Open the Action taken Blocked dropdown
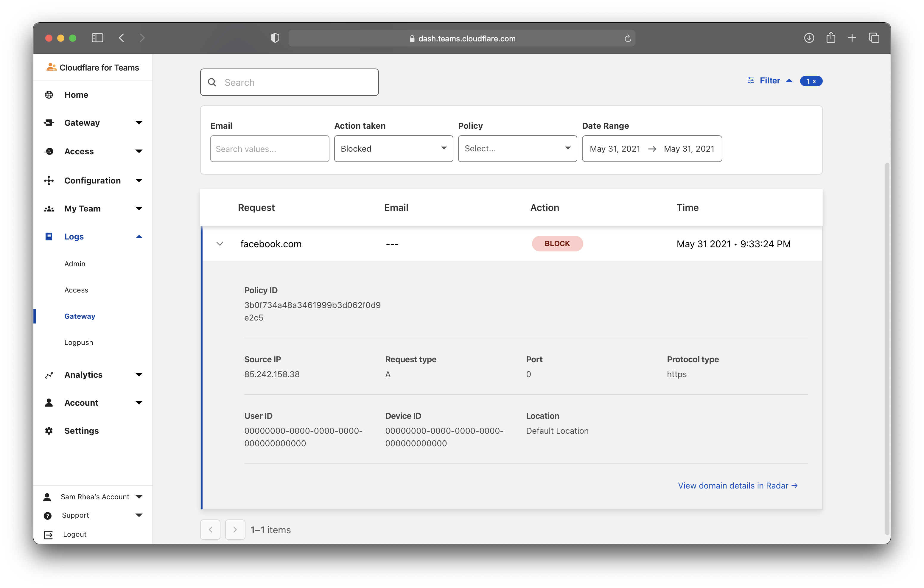Image resolution: width=924 pixels, height=588 pixels. pyautogui.click(x=393, y=149)
